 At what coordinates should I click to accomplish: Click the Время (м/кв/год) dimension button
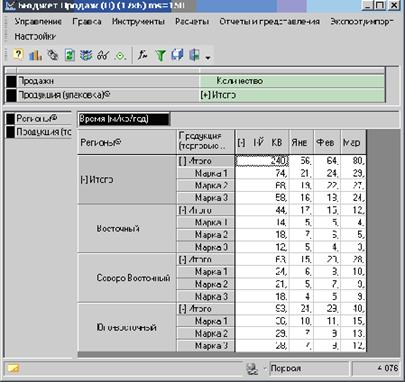click(124, 119)
